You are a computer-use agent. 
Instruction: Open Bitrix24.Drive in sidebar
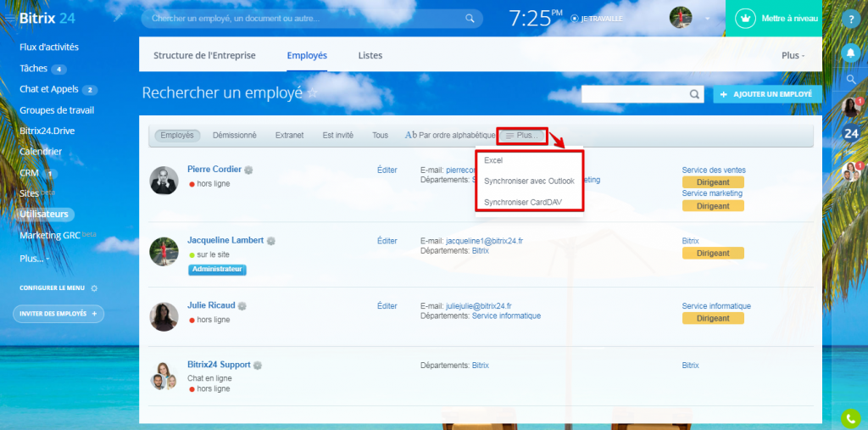[x=47, y=131]
